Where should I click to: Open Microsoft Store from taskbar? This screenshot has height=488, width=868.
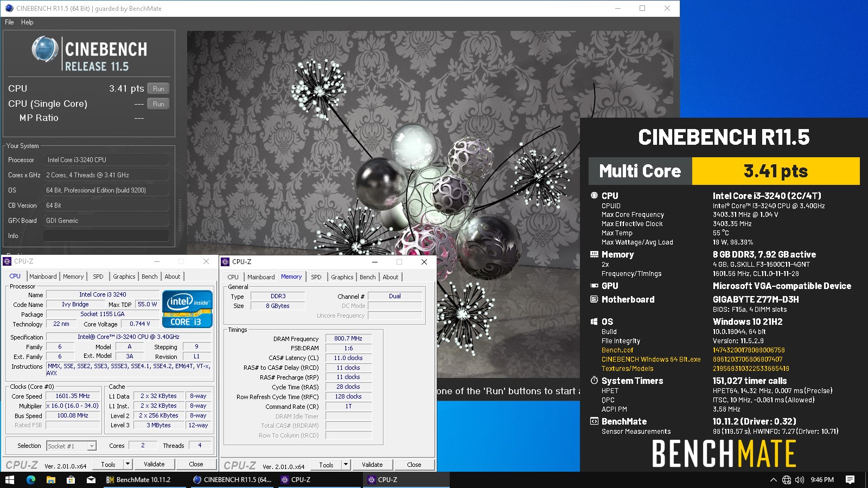point(71,480)
